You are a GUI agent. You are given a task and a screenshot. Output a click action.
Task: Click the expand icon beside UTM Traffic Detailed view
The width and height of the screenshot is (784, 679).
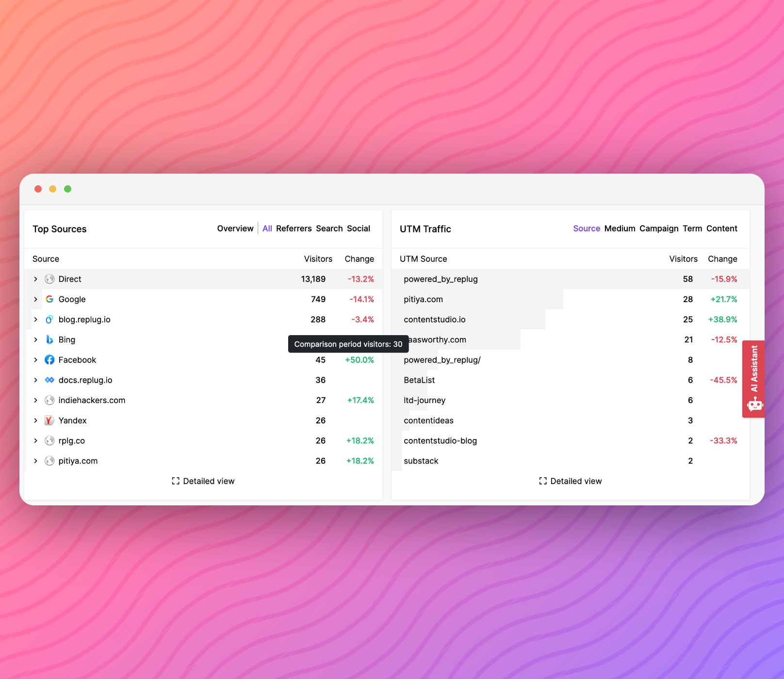tap(543, 481)
